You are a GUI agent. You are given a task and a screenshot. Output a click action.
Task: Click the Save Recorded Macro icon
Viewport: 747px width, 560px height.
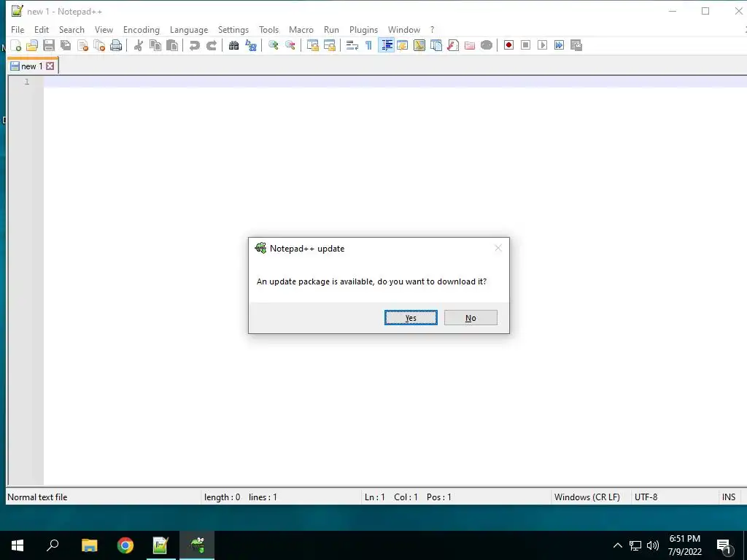pos(576,45)
